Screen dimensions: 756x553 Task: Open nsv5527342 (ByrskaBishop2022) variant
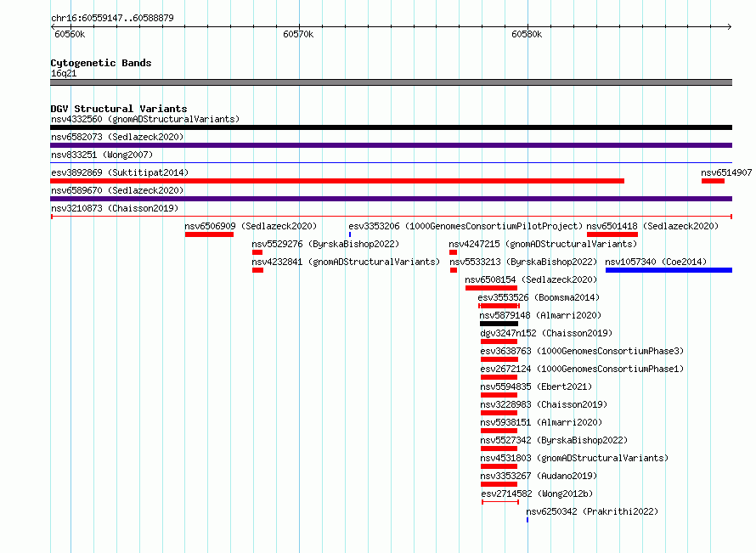tap(554, 440)
